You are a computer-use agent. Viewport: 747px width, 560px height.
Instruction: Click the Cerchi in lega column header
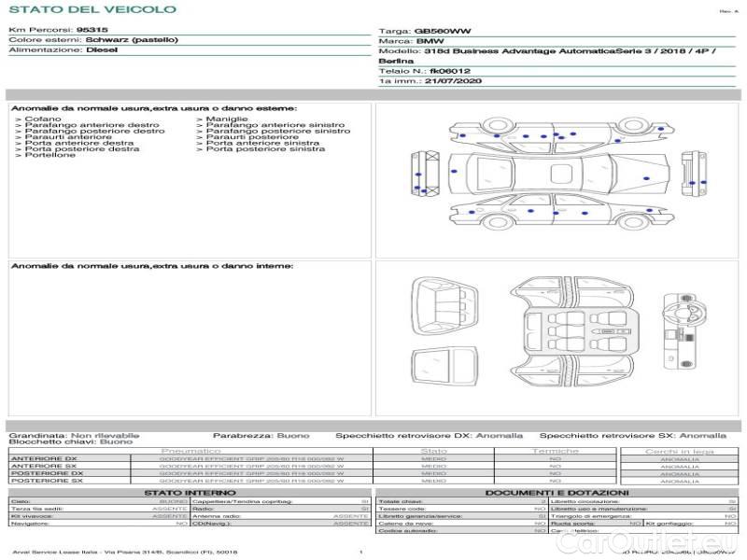679,451
